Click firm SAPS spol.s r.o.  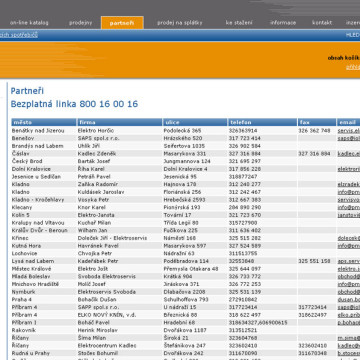point(99,138)
